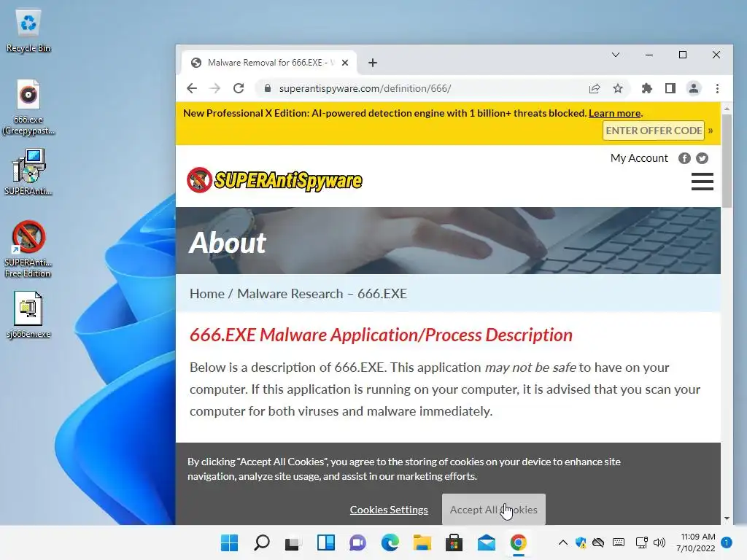Show hidden tray icons chevron
This screenshot has width=747, height=560.
tap(562, 542)
